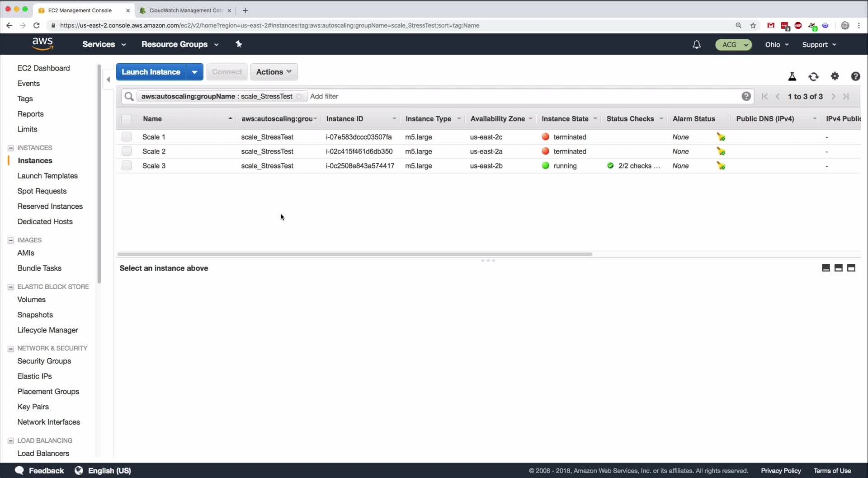Open Launch Templates in sidebar
This screenshot has height=478, width=868.
[x=47, y=176]
